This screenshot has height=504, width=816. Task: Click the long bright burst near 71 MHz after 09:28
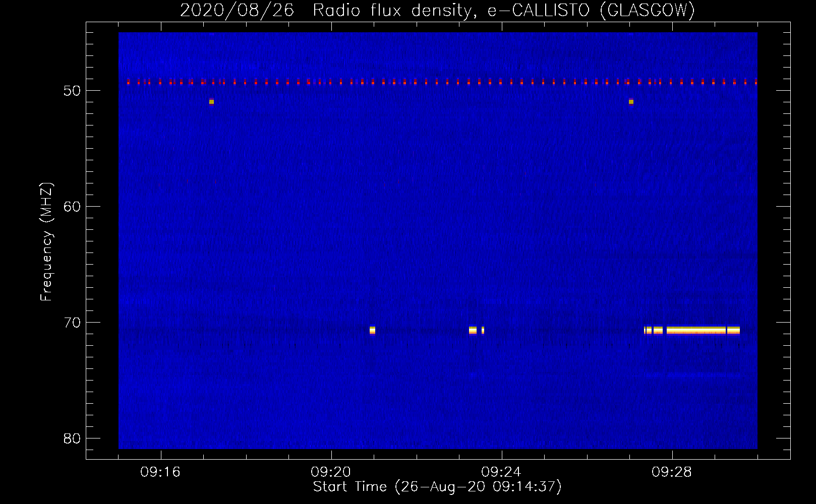(x=703, y=331)
